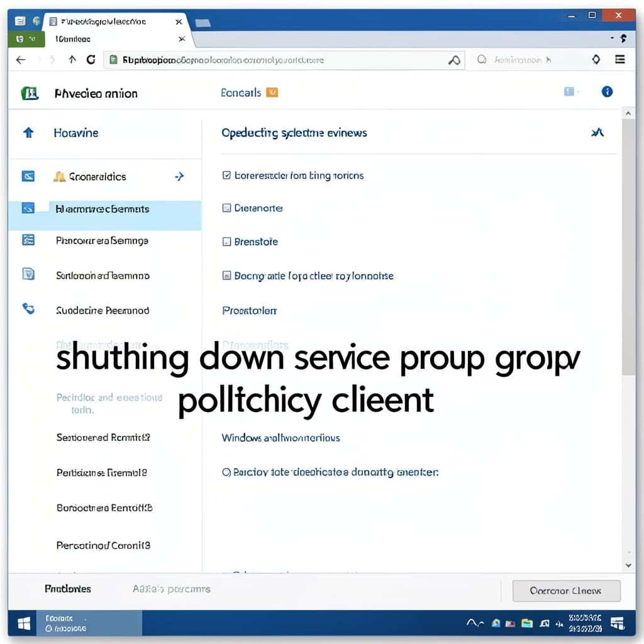This screenshot has width=644, height=644.
Task: Click the browser back arrow
Action: click(x=21, y=60)
